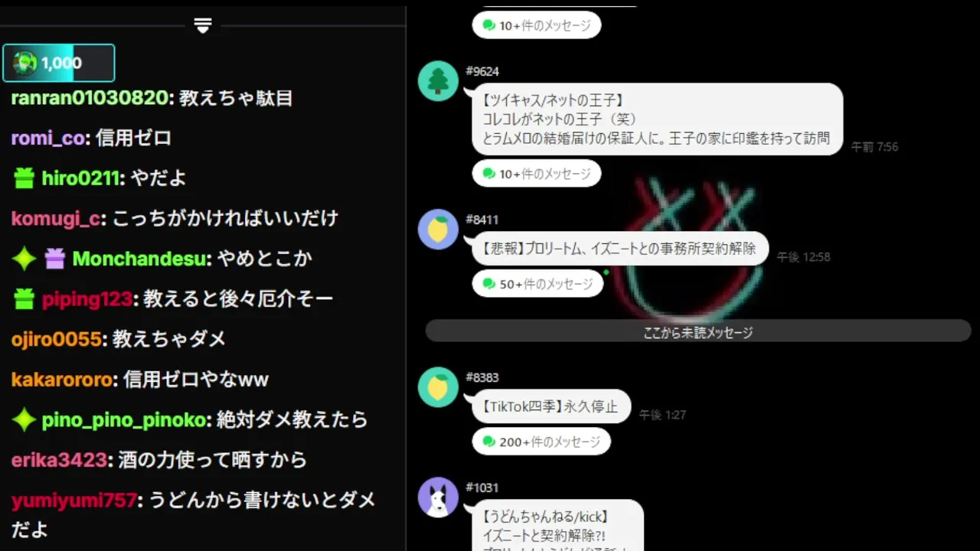
Task: Open the username kakarororo
Action: (61, 379)
